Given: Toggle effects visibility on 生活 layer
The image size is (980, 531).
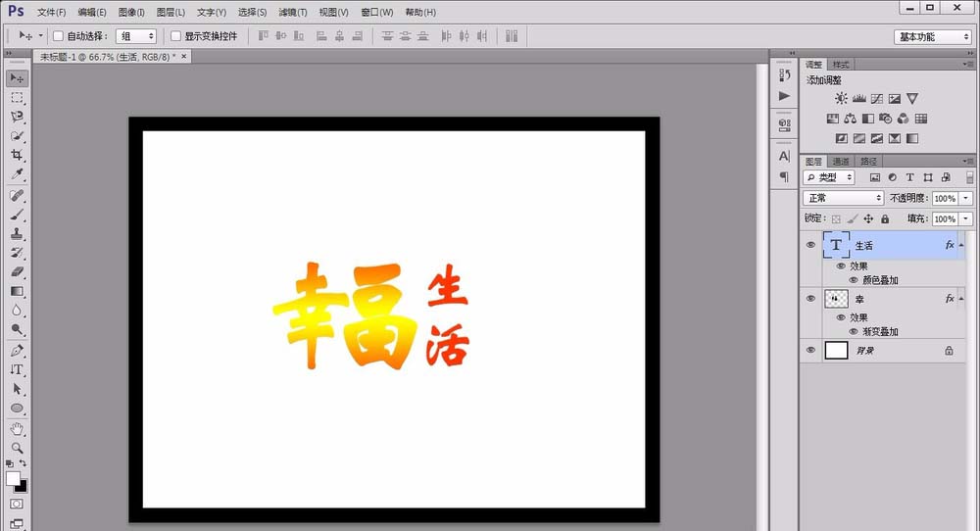Looking at the screenshot, I should point(841,266).
